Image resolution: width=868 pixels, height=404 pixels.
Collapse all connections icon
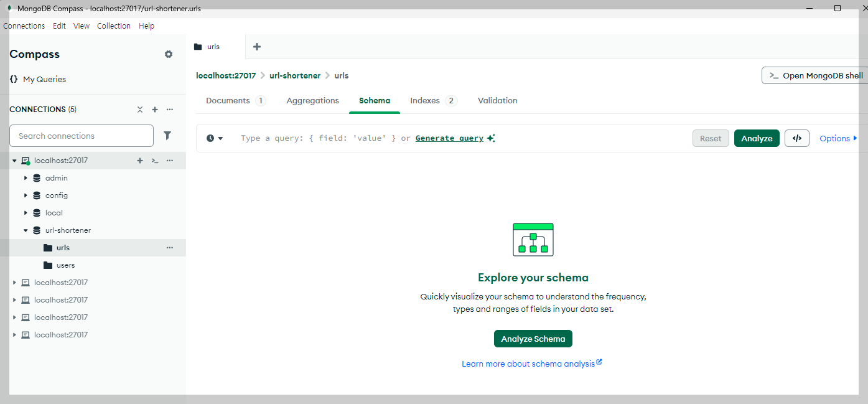point(140,110)
